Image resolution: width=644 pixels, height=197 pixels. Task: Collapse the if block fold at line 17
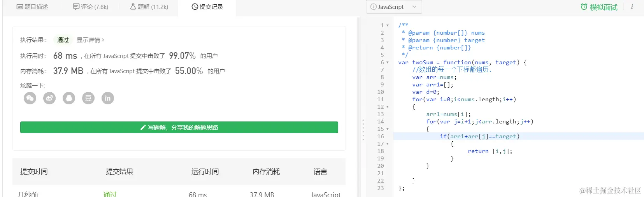click(388, 144)
